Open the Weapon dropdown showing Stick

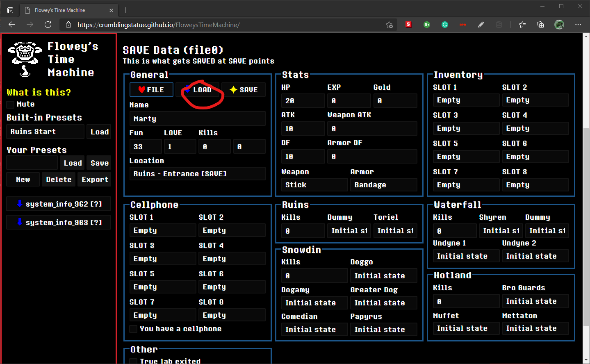click(314, 185)
